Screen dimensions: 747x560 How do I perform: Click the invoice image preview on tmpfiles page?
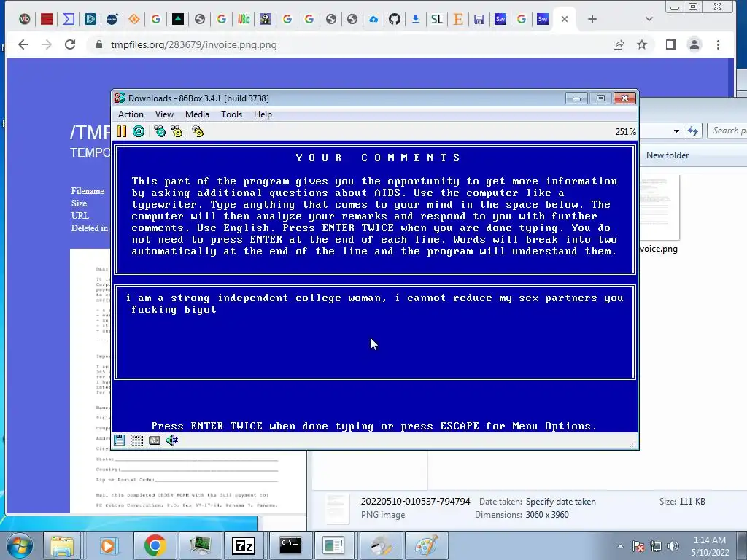point(187,381)
